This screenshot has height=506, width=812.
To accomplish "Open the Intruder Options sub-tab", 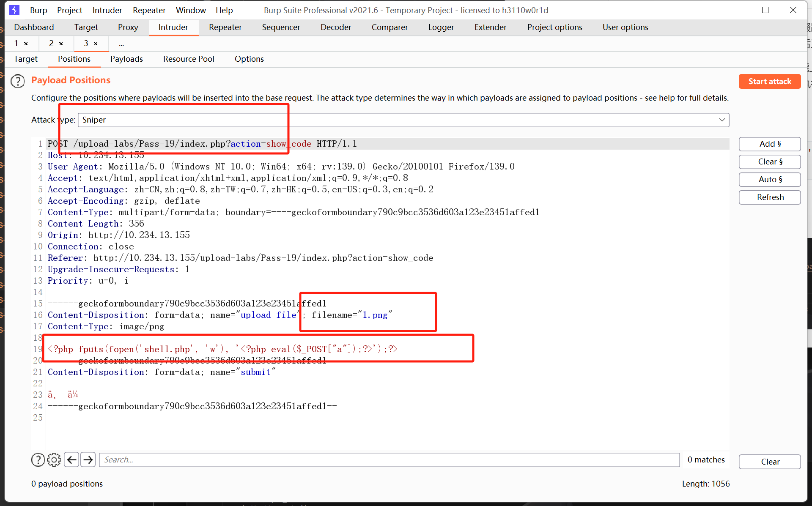I will tap(249, 59).
